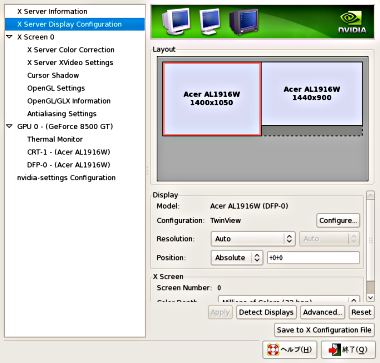The image size is (380, 363).
Task: Collapse the X Screen 0 tree node
Action: (x=9, y=37)
